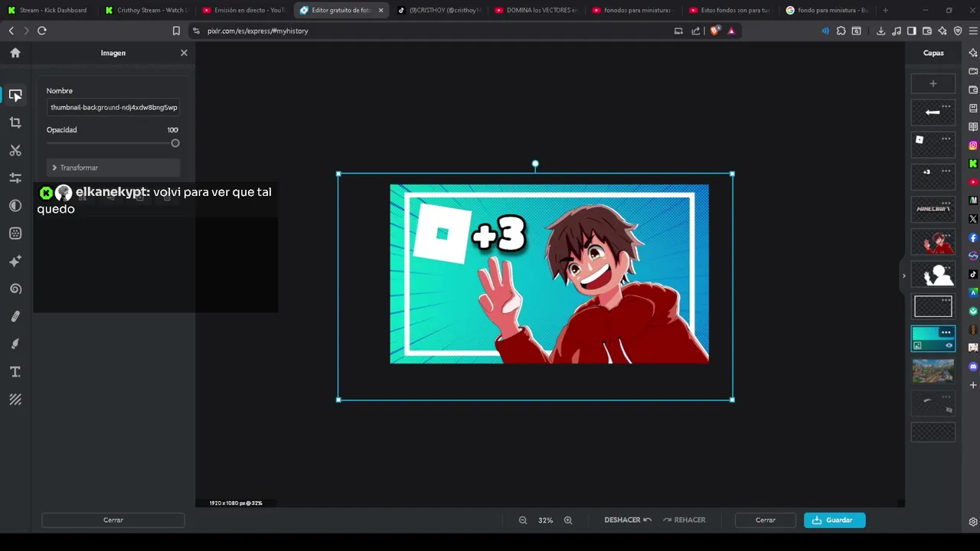The width and height of the screenshot is (980, 551).
Task: Open the Add element striped icon
Action: point(15,399)
